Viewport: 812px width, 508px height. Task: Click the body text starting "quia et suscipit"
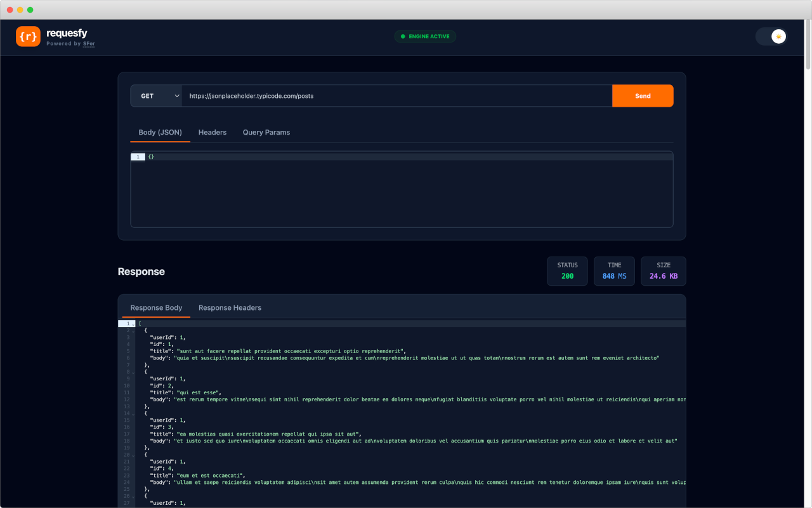tap(417, 358)
